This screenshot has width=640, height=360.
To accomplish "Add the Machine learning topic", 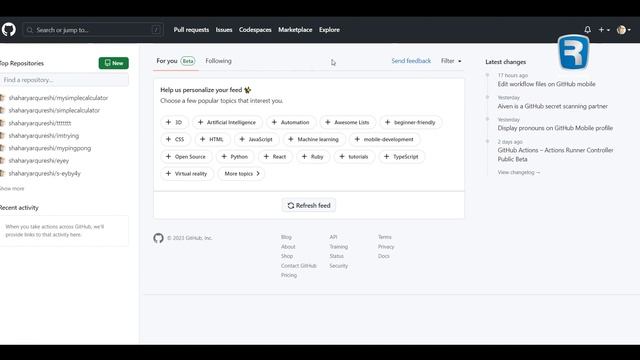I will [x=314, y=139].
